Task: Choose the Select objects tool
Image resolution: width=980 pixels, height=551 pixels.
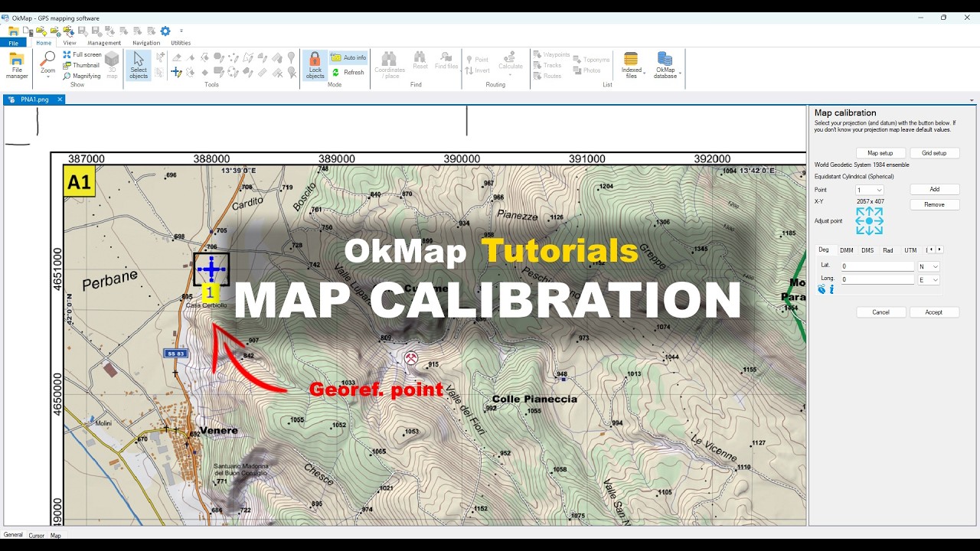Action: (x=139, y=66)
